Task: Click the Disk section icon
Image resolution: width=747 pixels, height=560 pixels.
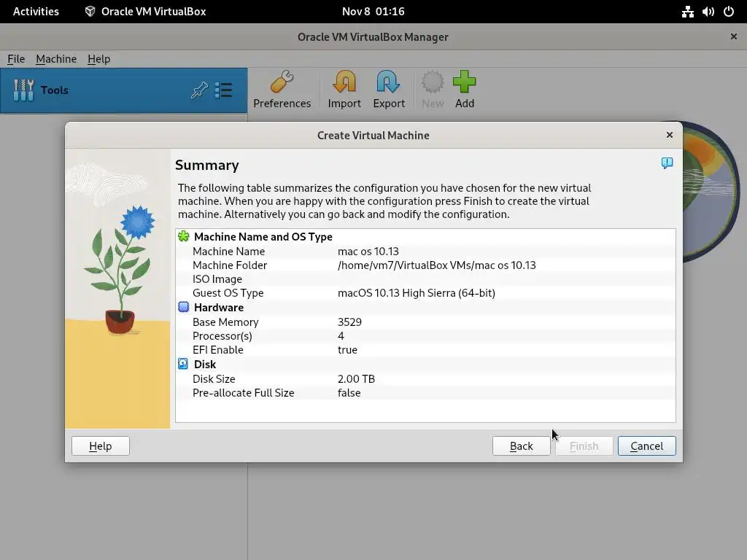Action: coord(183,364)
